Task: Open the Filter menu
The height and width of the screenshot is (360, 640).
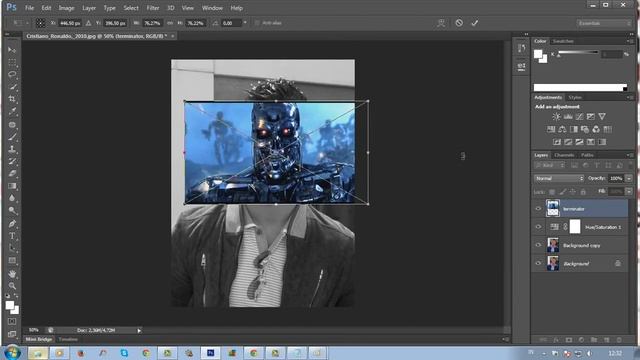Action: point(153,8)
